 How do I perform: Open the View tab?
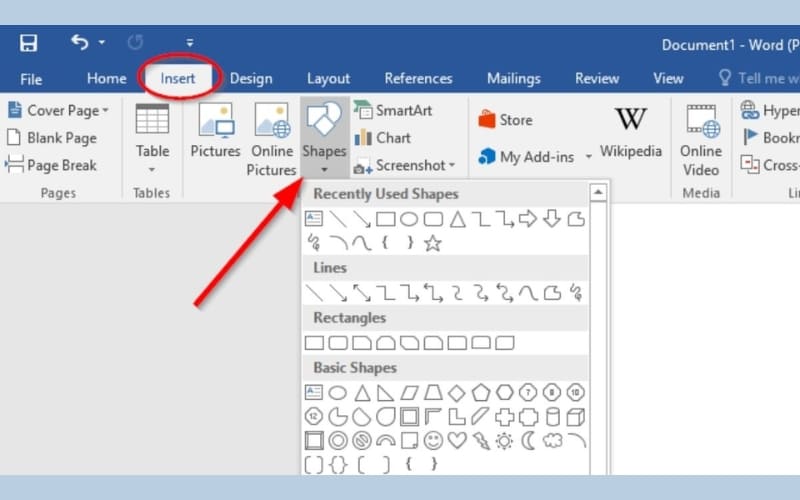pyautogui.click(x=668, y=79)
